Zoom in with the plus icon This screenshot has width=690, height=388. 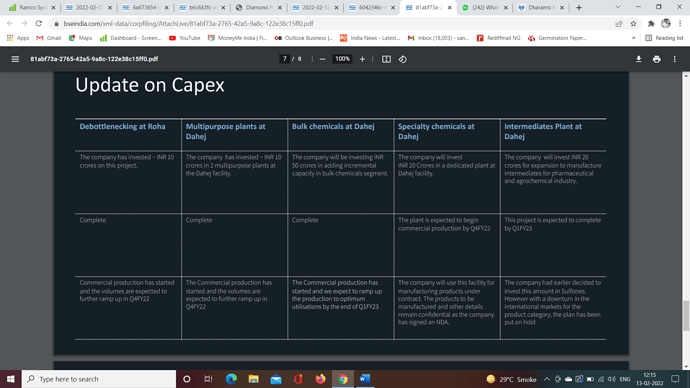coord(362,59)
